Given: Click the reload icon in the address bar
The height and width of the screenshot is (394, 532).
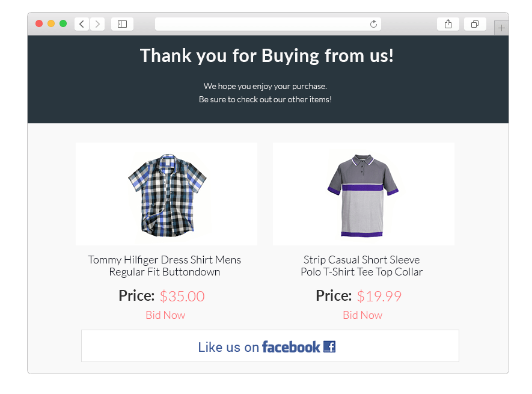Looking at the screenshot, I should (373, 24).
